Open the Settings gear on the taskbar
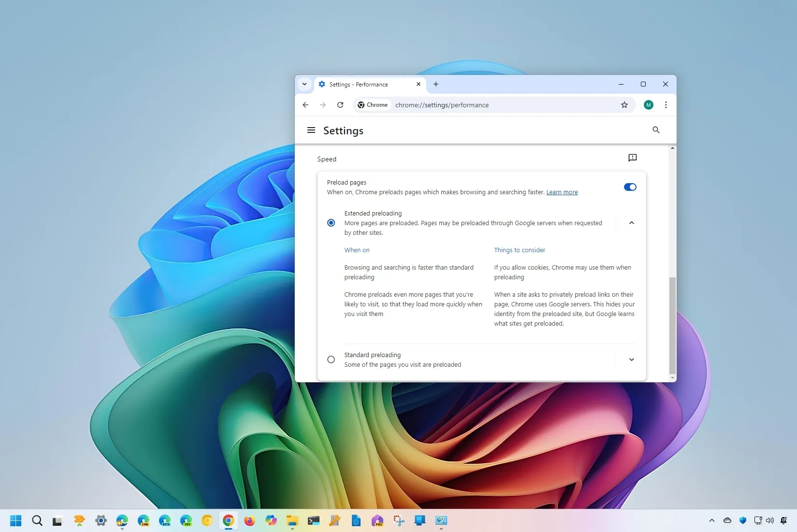797x532 pixels. tap(101, 520)
